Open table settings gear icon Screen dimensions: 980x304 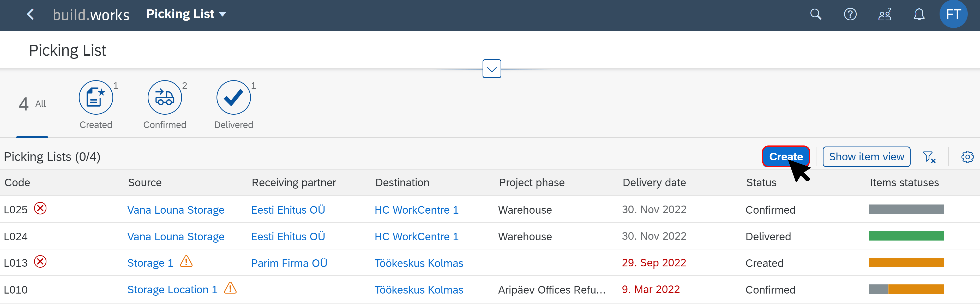tap(967, 157)
